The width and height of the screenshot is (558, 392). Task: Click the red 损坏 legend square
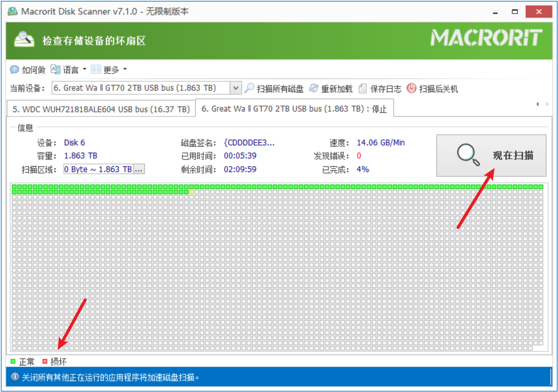45,361
